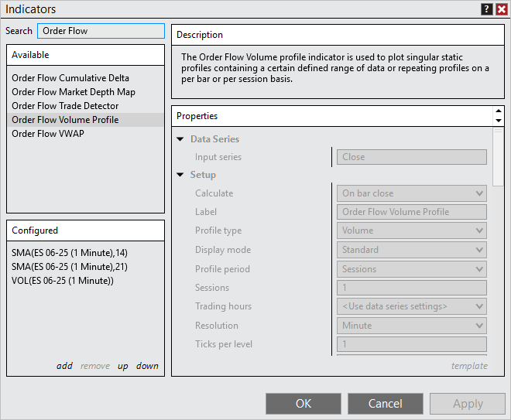Open the Display mode dropdown
This screenshot has height=420, width=511.
coord(411,250)
